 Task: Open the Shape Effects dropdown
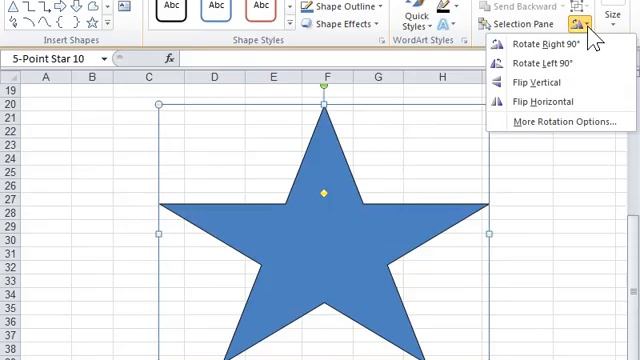point(340,24)
